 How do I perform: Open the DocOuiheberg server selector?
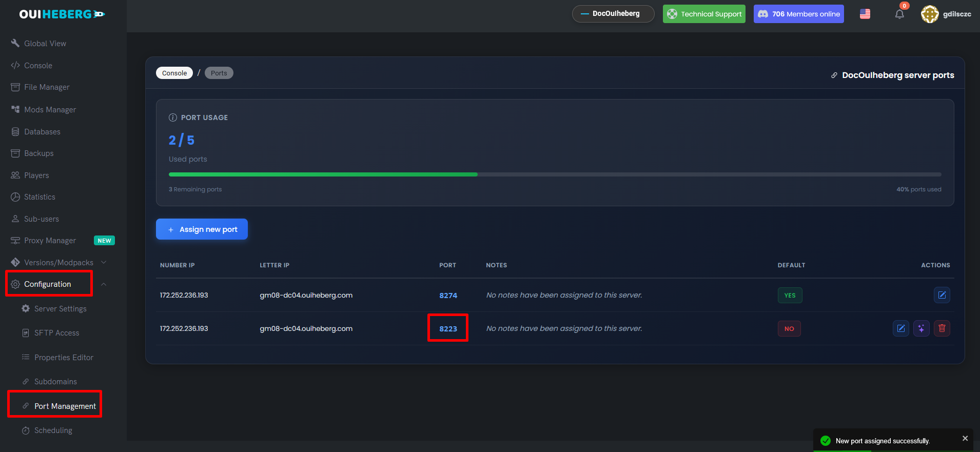(613, 14)
